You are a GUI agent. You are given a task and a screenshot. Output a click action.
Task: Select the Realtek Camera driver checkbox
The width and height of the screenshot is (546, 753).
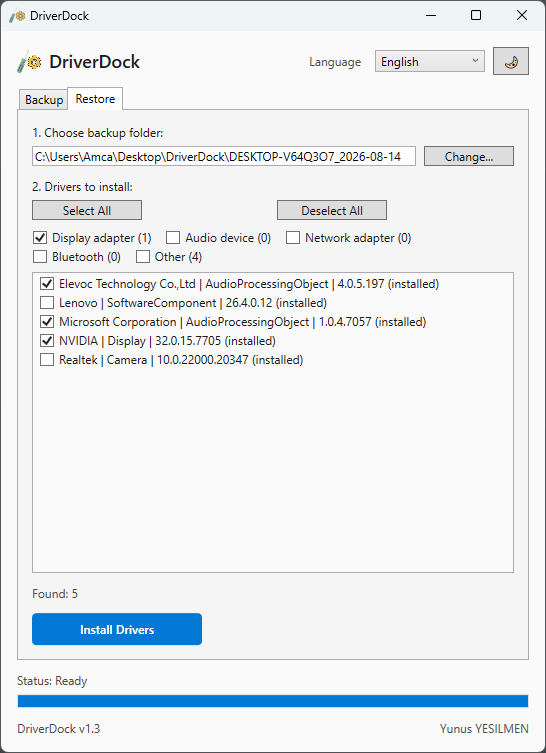[x=47, y=360]
